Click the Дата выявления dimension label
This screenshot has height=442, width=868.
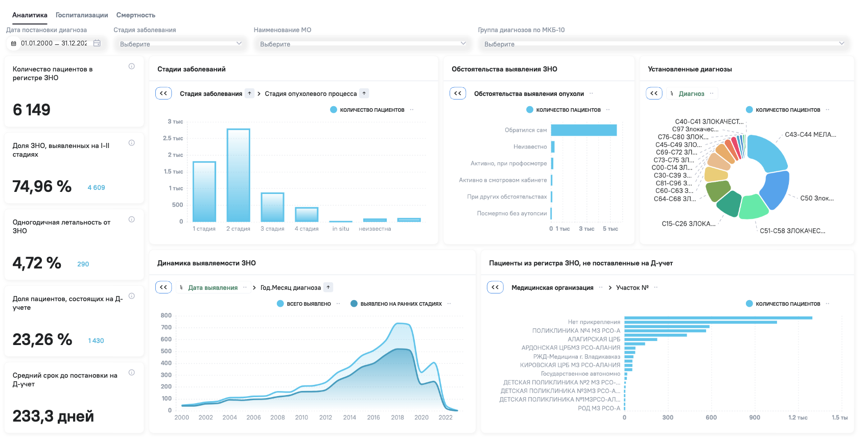(213, 288)
